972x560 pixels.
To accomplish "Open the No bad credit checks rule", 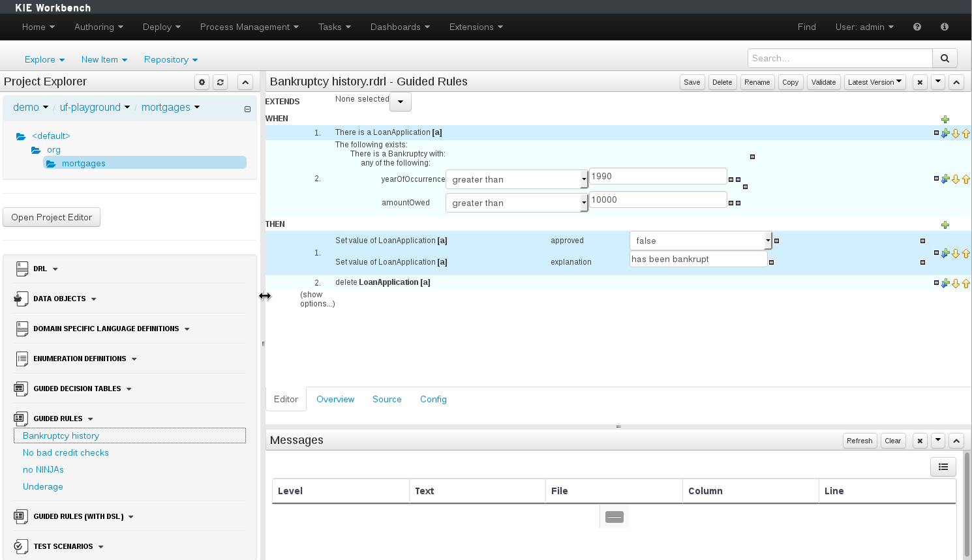I will click(x=66, y=452).
